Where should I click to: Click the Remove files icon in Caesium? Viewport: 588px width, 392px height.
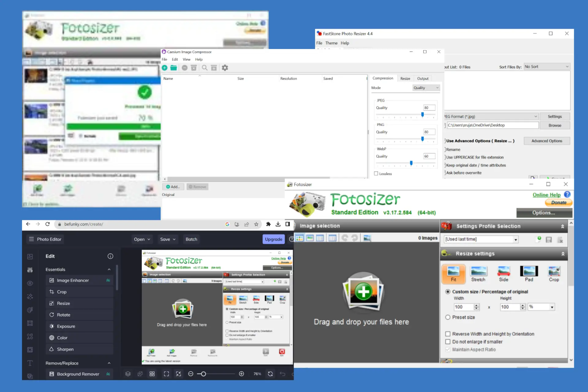tap(185, 68)
